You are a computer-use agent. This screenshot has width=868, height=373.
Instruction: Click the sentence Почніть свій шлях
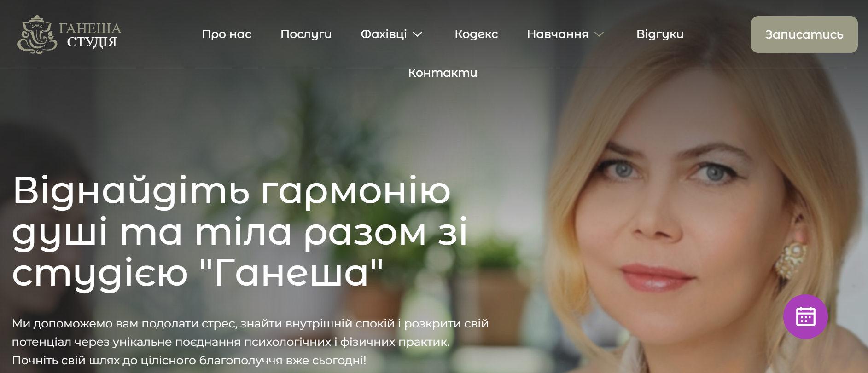pos(189,360)
